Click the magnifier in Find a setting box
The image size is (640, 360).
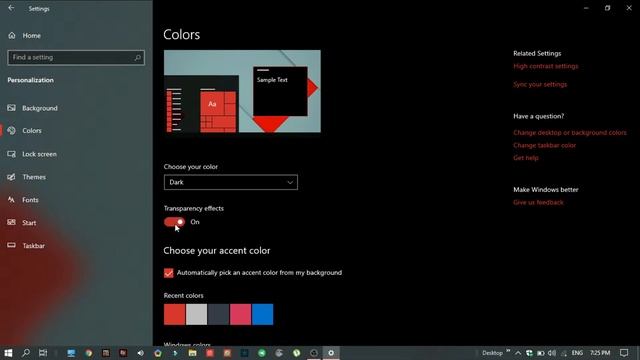(x=138, y=58)
